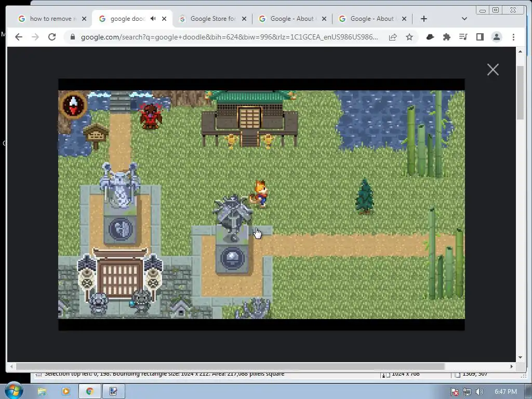Close the 'google doodle' tab
Viewport: 532px width, 399px height.
coord(164,19)
